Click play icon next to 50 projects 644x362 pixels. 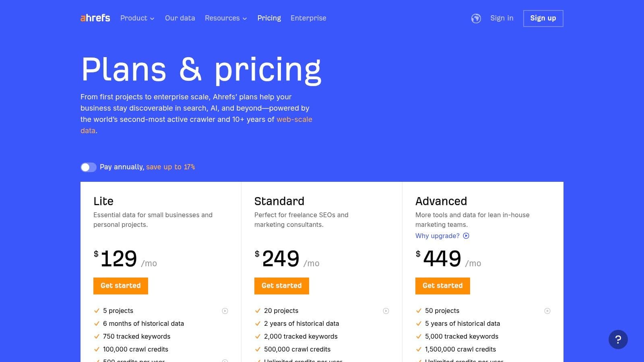tap(547, 311)
